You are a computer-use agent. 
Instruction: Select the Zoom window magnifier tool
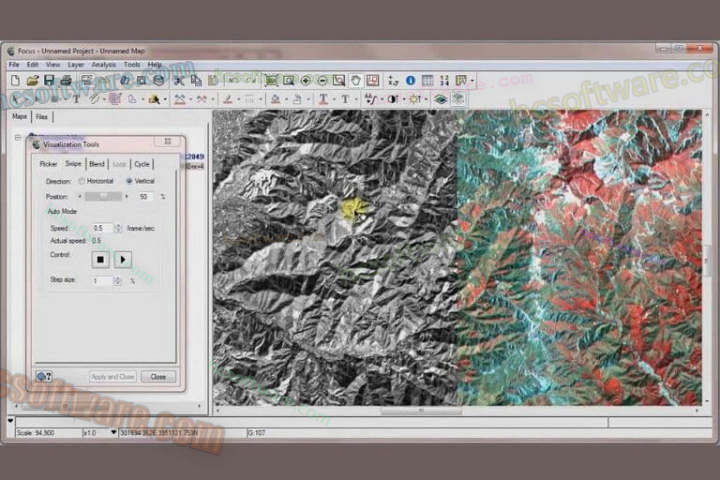pos(339,81)
